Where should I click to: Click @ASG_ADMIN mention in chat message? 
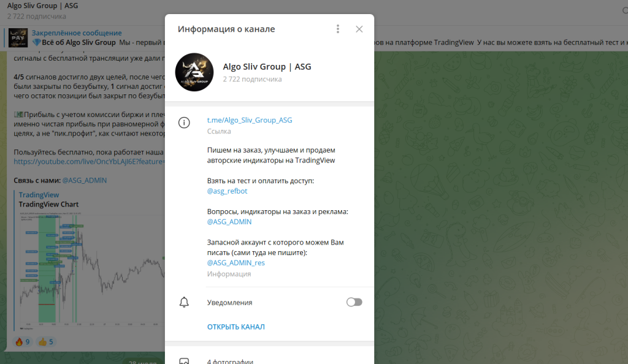click(85, 180)
